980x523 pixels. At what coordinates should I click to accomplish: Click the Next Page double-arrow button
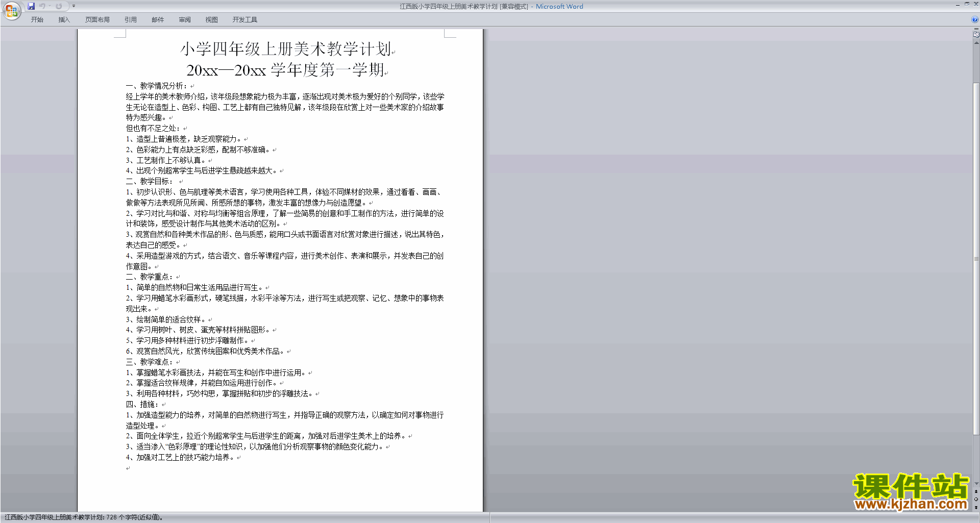point(976,507)
